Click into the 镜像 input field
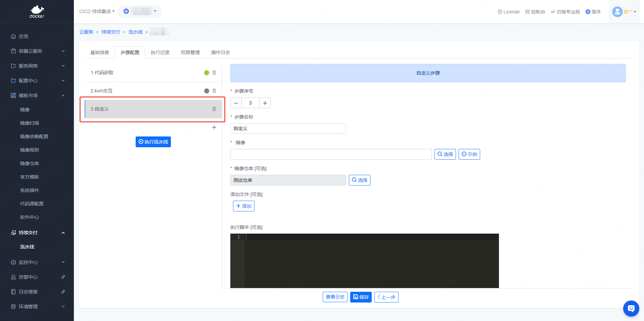The width and height of the screenshot is (644, 321). tap(331, 154)
